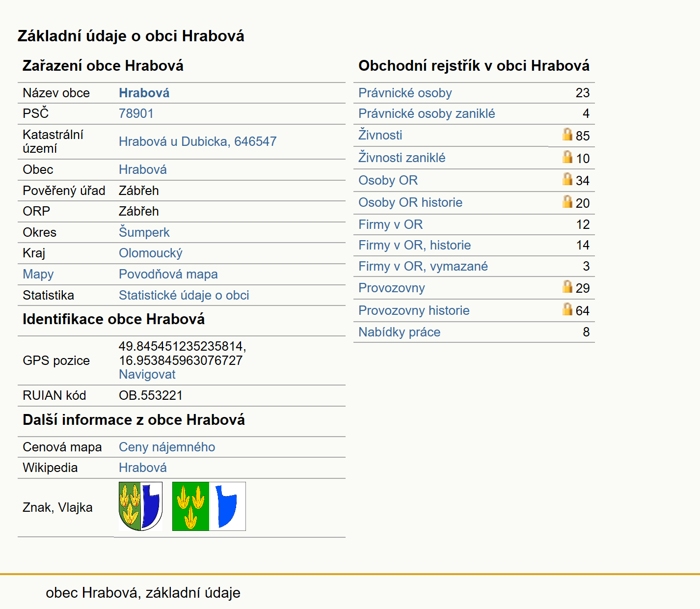700x609 pixels.
Task: Open the Živnosti zaniklé link
Action: [402, 158]
